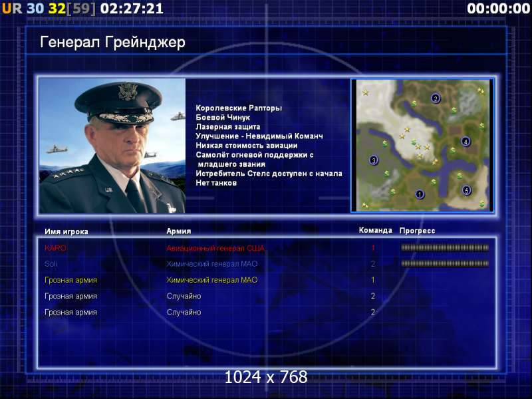Click the "Королевские Рапторы" feature line
This screenshot has height=399, width=532.
239,108
